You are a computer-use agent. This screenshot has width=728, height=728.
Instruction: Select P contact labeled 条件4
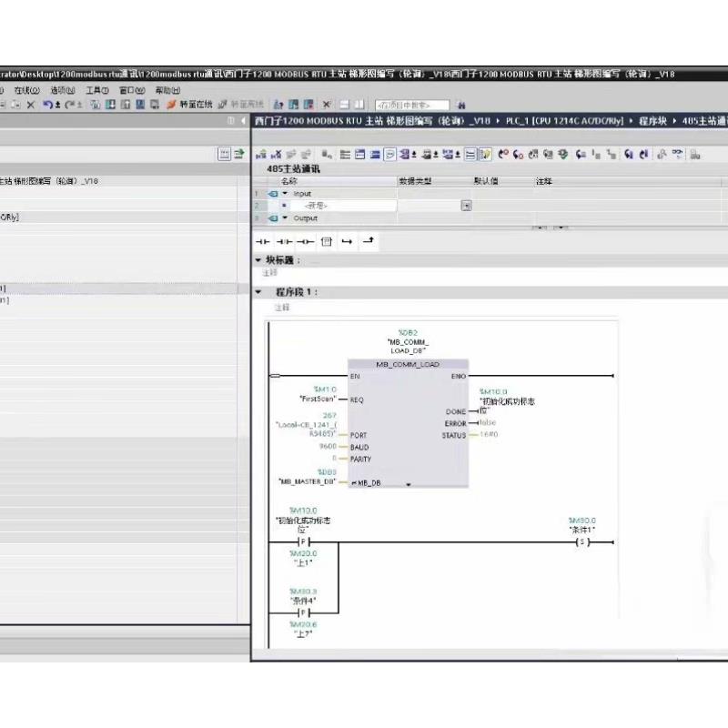coord(303,613)
